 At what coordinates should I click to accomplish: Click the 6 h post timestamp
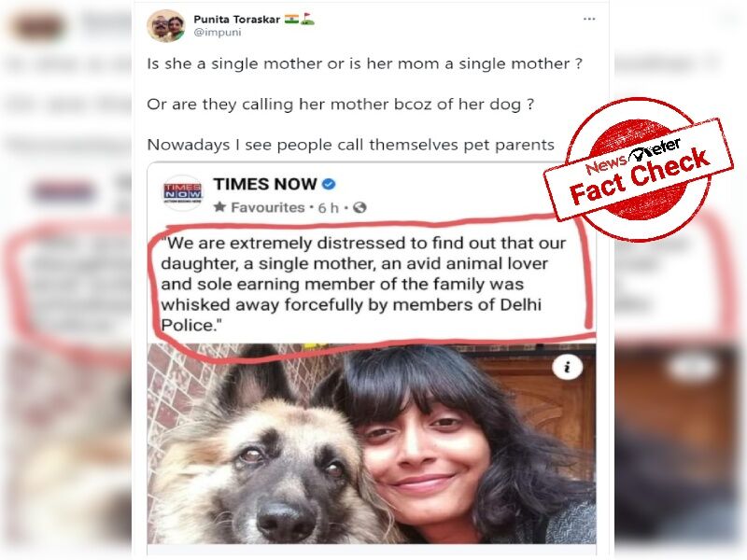coord(329,208)
